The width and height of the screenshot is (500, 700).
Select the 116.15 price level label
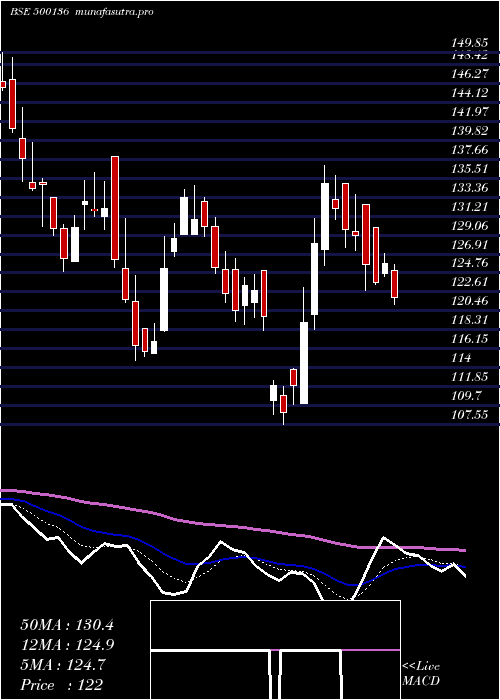[470, 339]
